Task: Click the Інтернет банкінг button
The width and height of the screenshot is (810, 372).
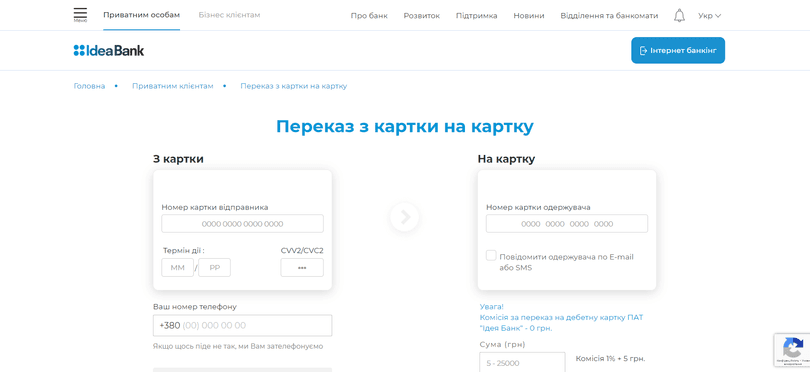Action: pyautogui.click(x=678, y=50)
